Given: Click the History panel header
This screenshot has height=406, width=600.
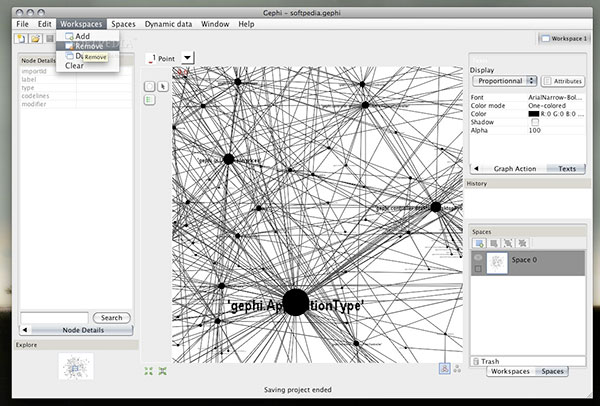Looking at the screenshot, I should [528, 184].
